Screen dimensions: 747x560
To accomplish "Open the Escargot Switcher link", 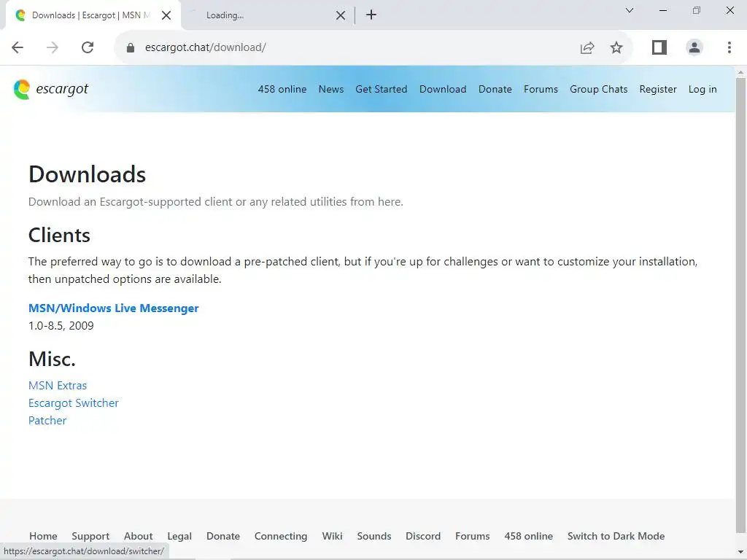I will coord(74,402).
